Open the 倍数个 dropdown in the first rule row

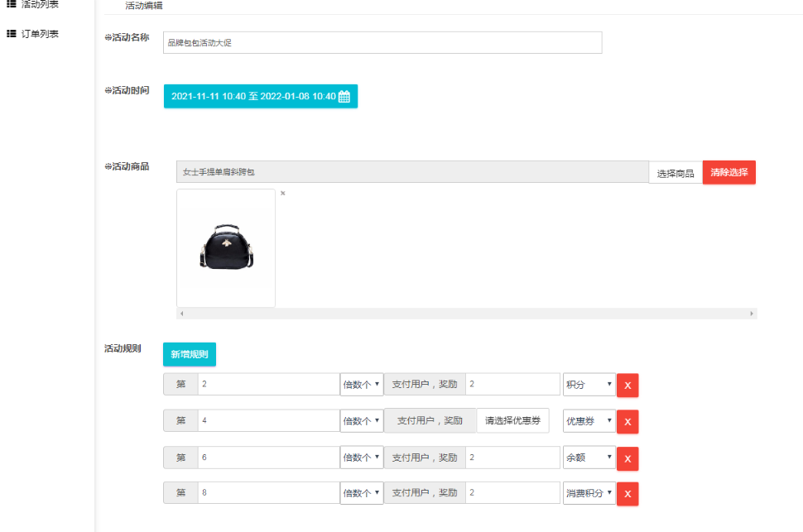point(361,385)
